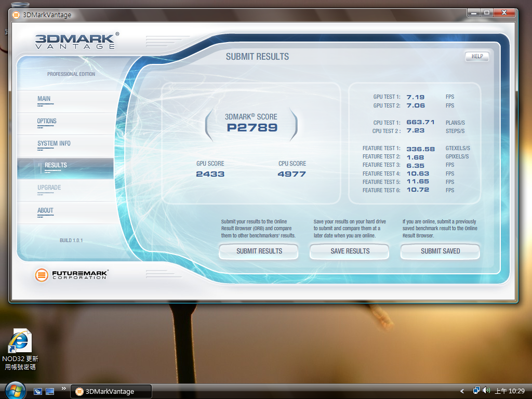Expand the quick launch overflow chevron

point(64,388)
